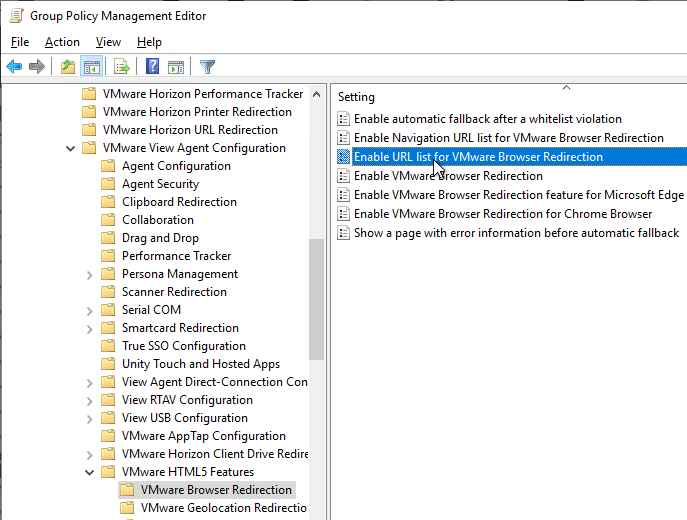
Task: Select Scanner Redirection in tree
Action: (x=174, y=291)
